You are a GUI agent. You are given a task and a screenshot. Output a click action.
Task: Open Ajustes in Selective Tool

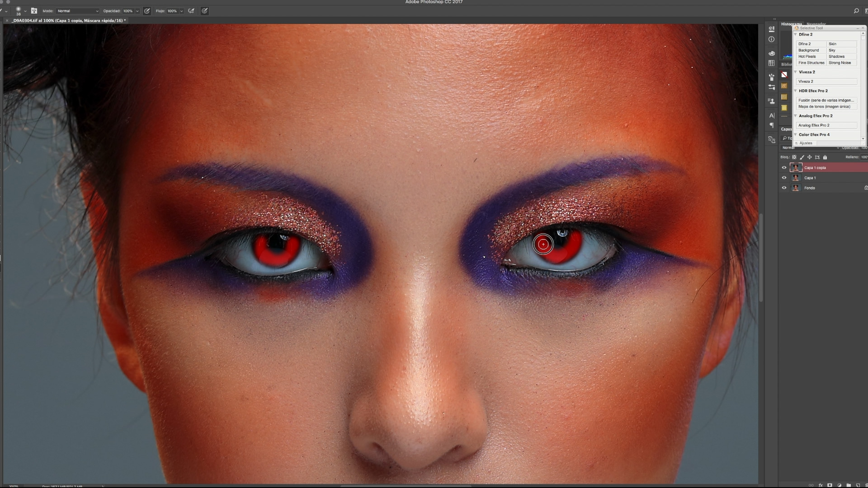click(805, 143)
